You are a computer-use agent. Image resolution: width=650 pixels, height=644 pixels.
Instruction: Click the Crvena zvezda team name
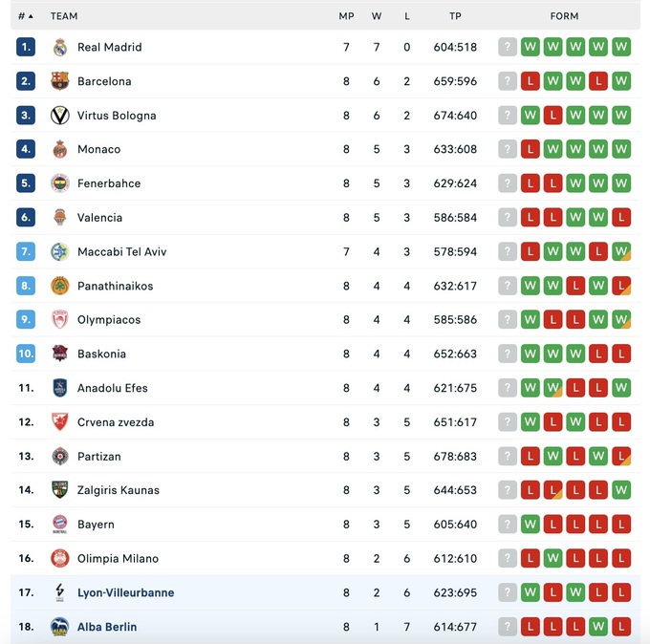116,422
